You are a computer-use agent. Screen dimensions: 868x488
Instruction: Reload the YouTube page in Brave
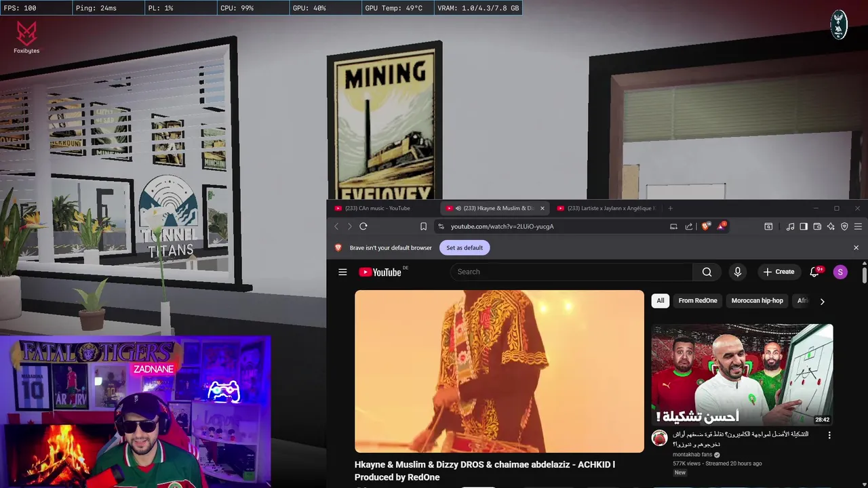(x=363, y=226)
